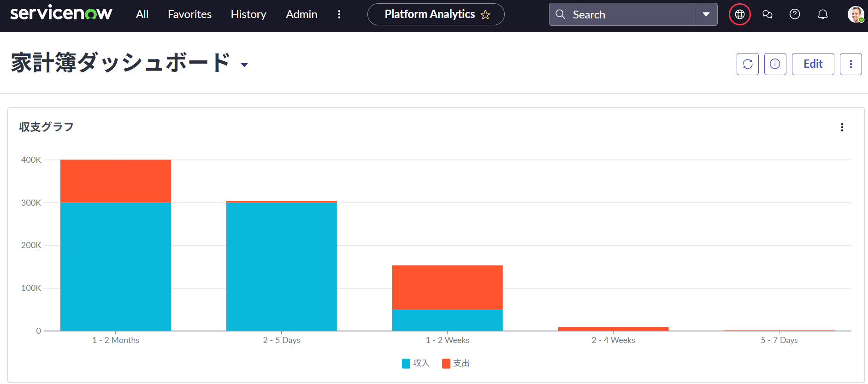Click the 1 - 2 Months axis label
The image size is (868, 384).
(x=116, y=340)
